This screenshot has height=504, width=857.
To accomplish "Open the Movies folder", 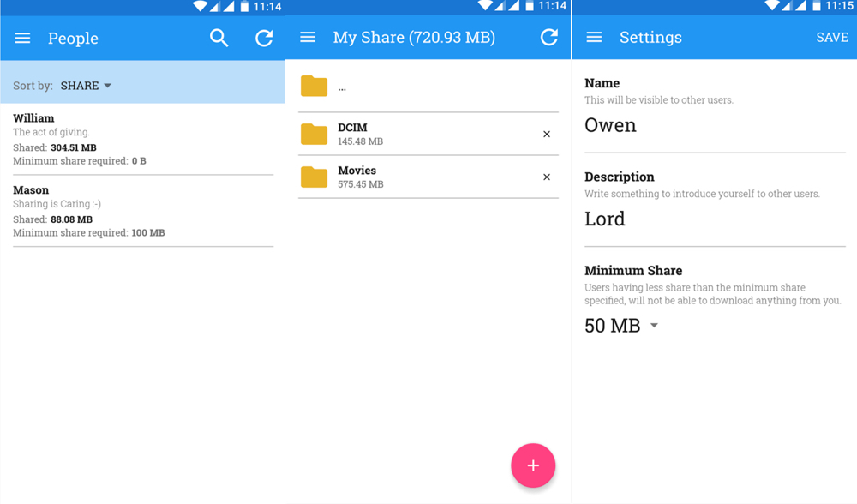I will [x=411, y=177].
